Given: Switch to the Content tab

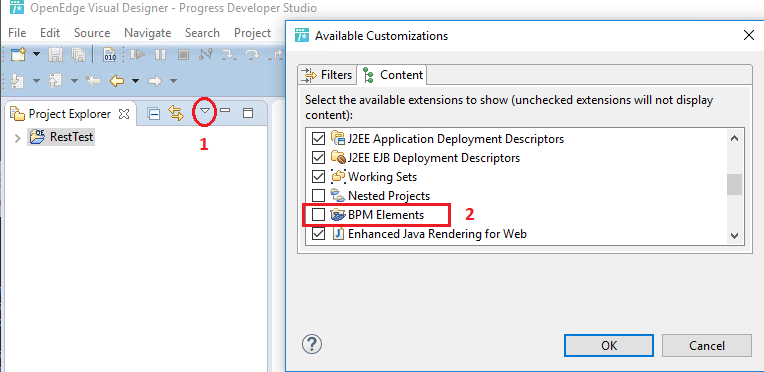Looking at the screenshot, I should click(392, 75).
